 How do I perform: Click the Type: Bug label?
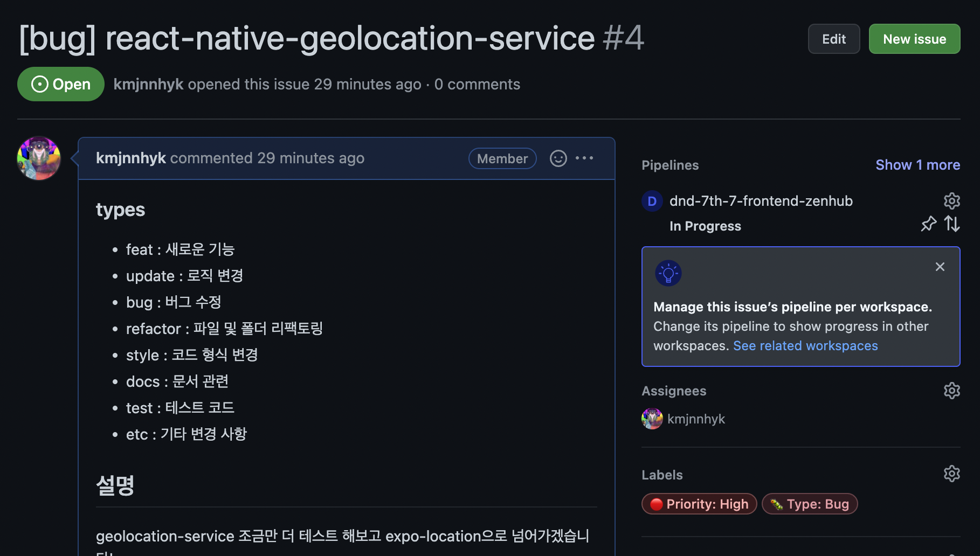(810, 504)
